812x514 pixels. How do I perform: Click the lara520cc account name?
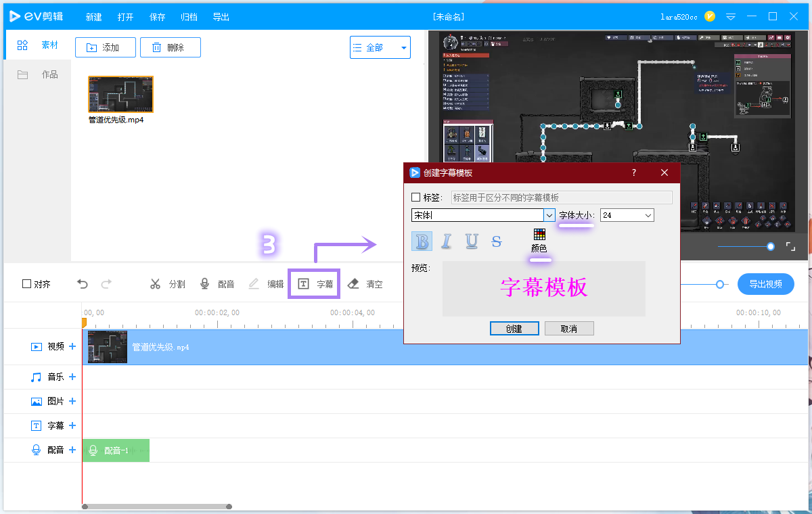coord(679,16)
